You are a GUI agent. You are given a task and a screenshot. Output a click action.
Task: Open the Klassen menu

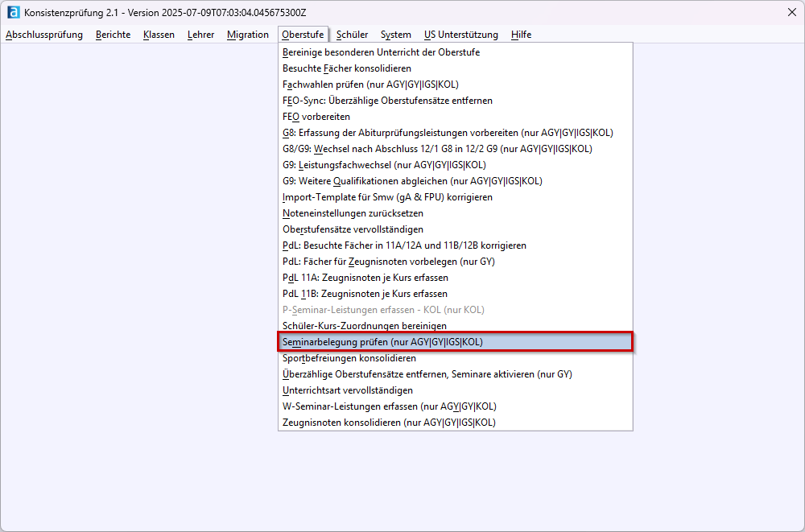tap(159, 35)
